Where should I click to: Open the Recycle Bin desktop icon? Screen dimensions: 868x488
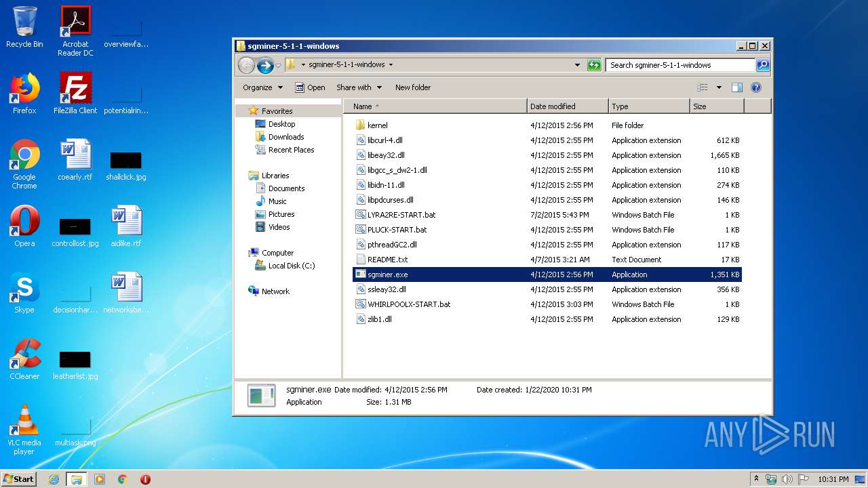(24, 27)
